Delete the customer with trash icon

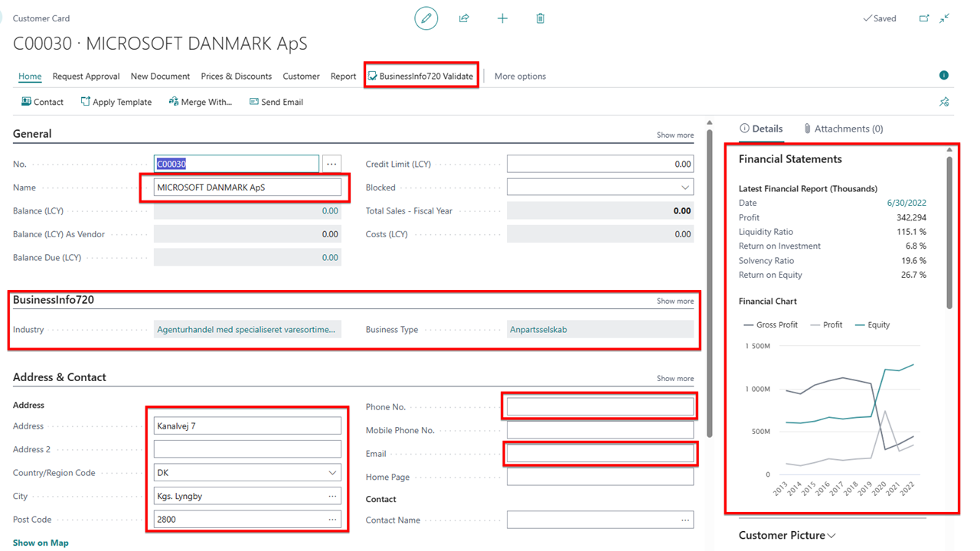[541, 18]
